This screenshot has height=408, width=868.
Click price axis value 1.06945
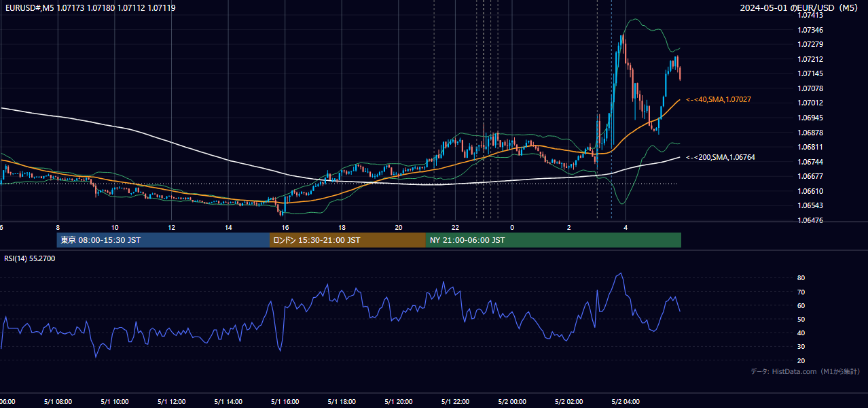(x=810, y=118)
